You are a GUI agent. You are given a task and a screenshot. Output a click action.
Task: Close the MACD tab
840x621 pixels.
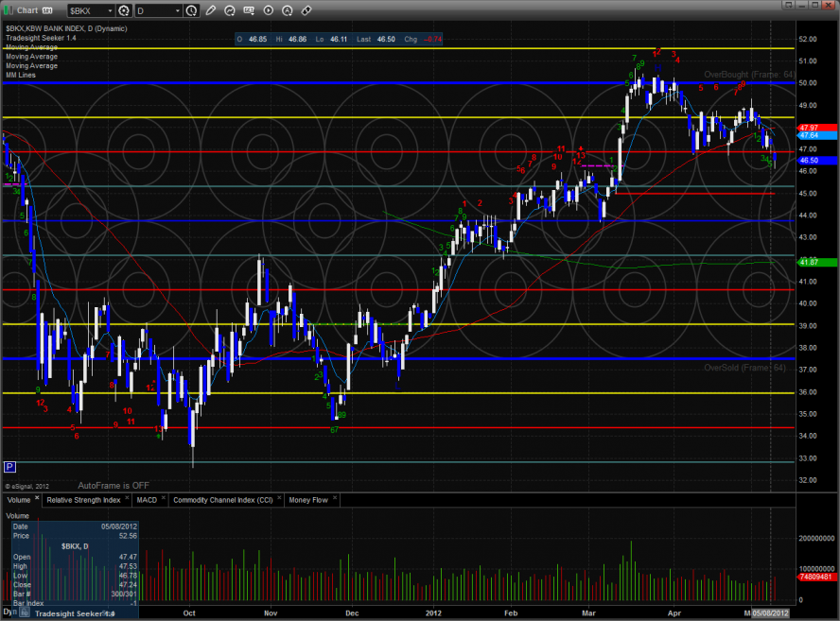165,497
